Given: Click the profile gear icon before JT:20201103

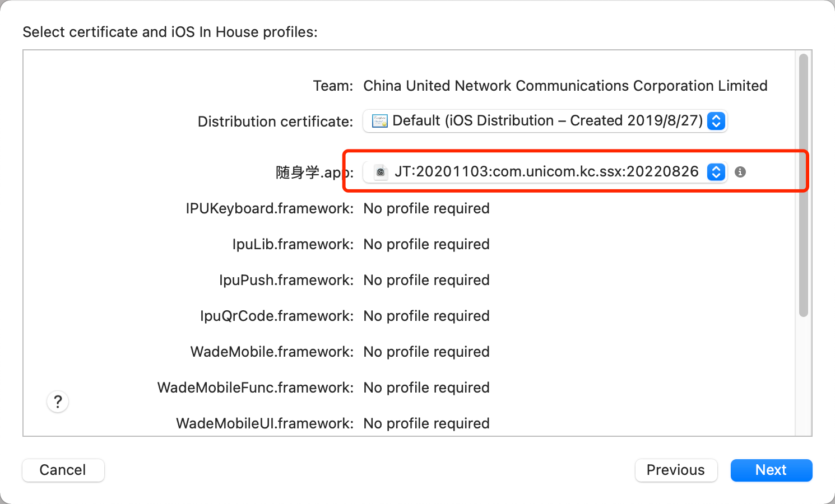Looking at the screenshot, I should click(x=381, y=172).
